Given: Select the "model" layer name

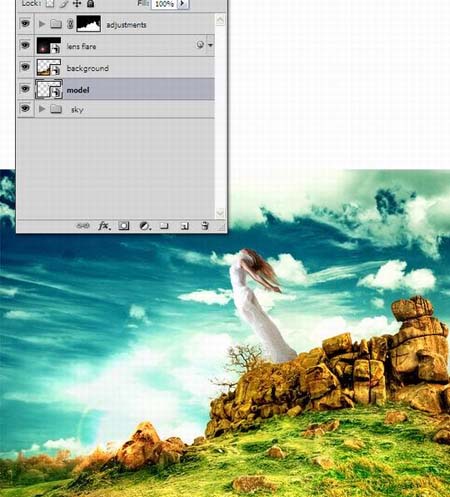Looking at the screenshot, I should pyautogui.click(x=78, y=90).
